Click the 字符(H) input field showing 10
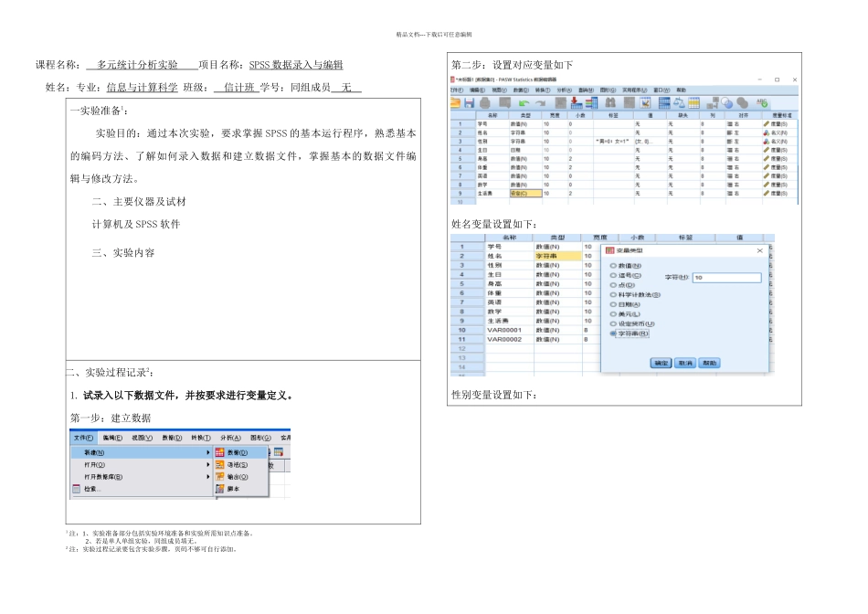Image resolution: width=868 pixels, height=614 pixels. click(727, 278)
